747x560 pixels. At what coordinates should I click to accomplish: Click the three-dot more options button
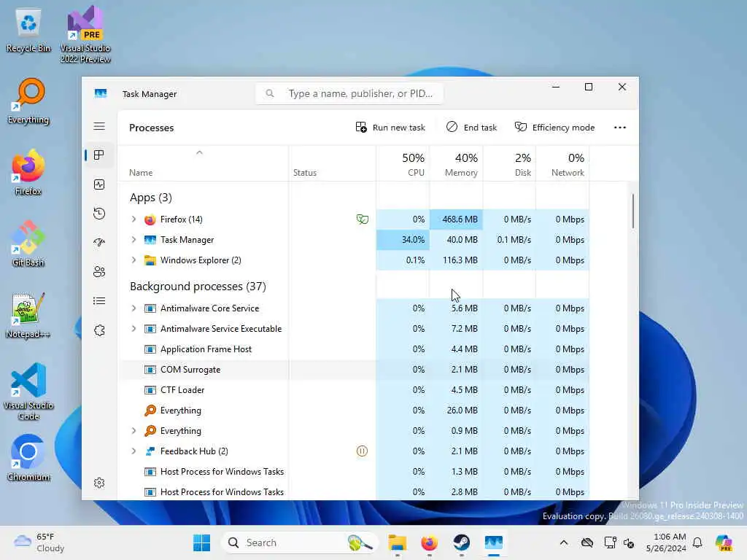click(620, 127)
